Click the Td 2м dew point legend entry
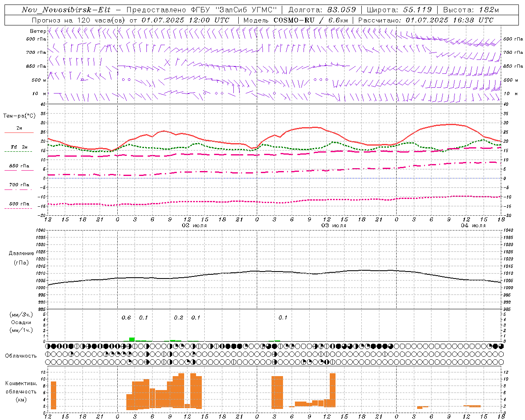The image size is (525, 420). point(19,147)
